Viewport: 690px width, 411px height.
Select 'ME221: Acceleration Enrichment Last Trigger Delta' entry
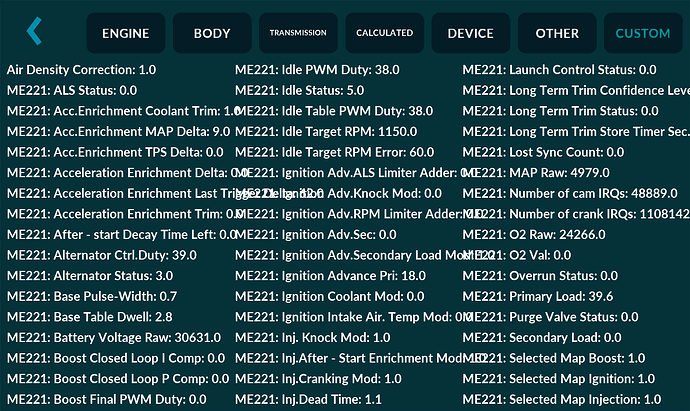[165, 194]
